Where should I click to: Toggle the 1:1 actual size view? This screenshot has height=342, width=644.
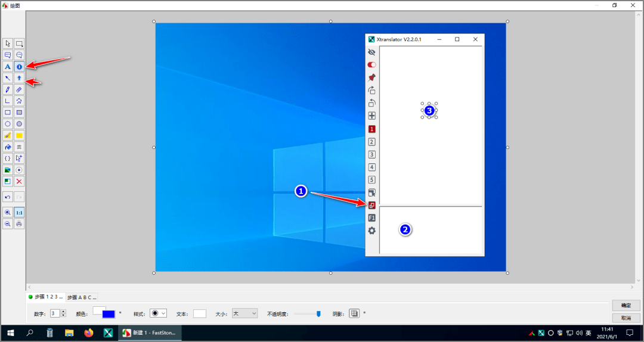[x=19, y=212]
